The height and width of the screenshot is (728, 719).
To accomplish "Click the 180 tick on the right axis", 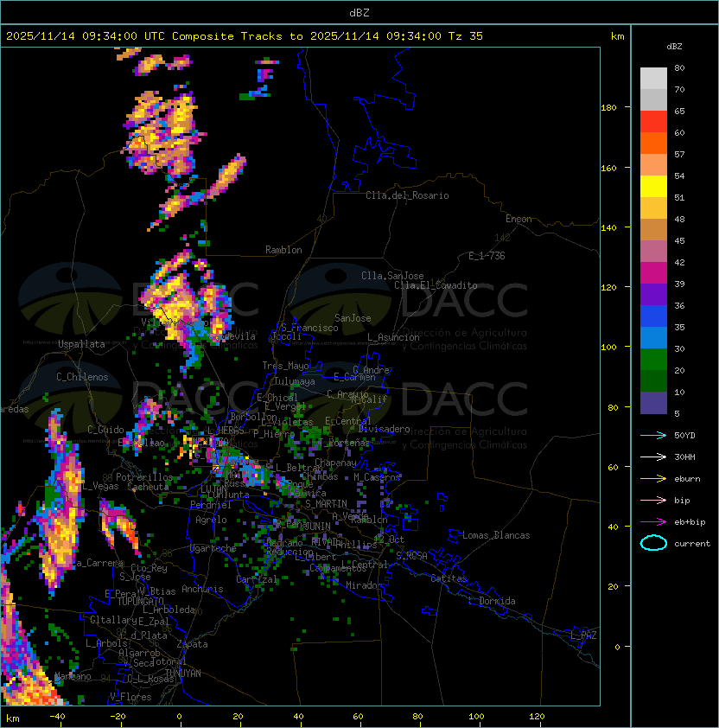I will [x=608, y=107].
